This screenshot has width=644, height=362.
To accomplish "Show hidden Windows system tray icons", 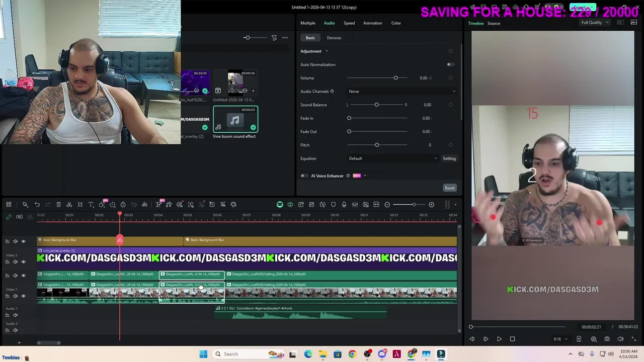I will coord(570,354).
